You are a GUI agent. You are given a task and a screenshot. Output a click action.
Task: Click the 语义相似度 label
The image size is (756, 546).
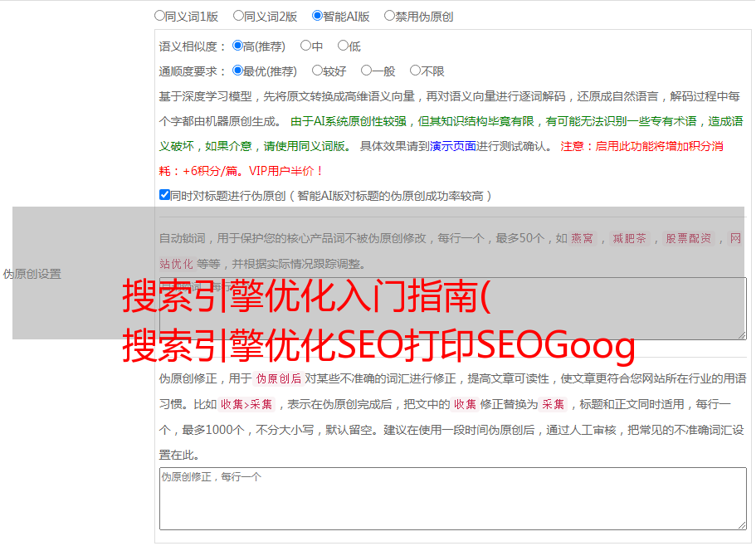(x=193, y=46)
